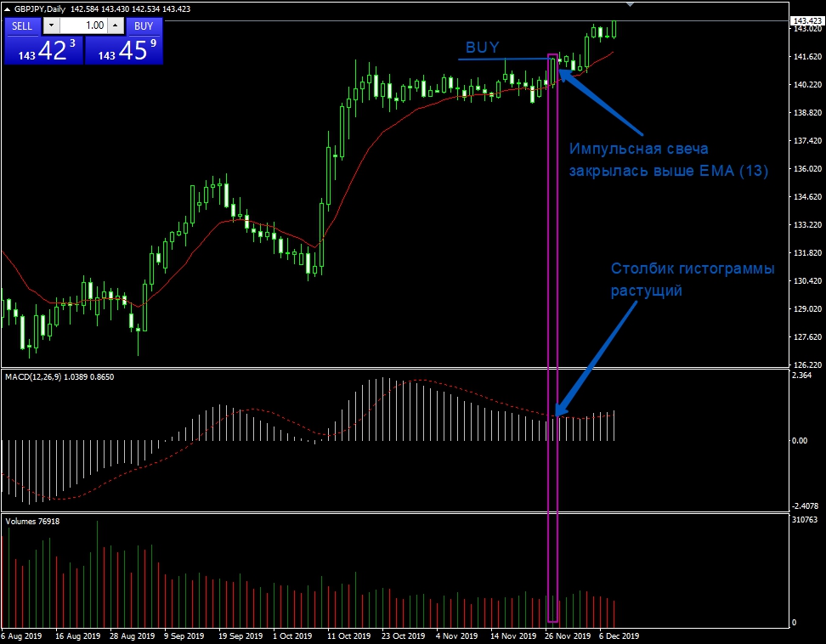Decrease trade volume with the down arrow
826x644 pixels.
[51, 25]
